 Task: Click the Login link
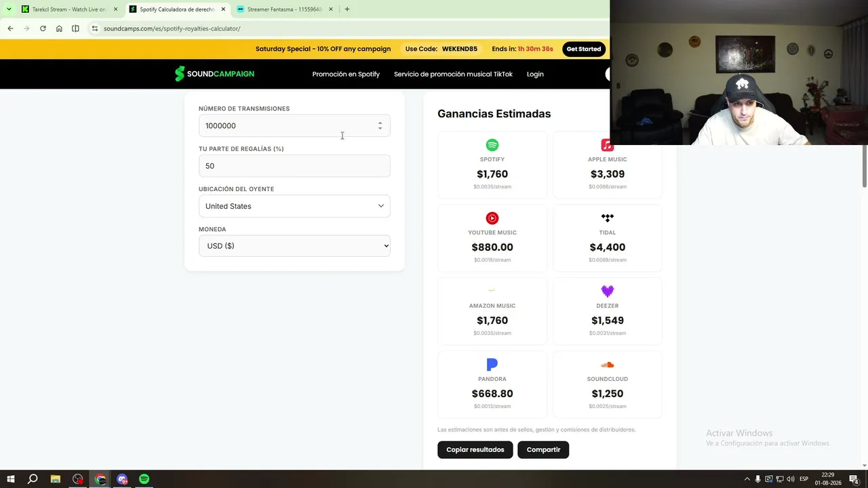pyautogui.click(x=535, y=74)
